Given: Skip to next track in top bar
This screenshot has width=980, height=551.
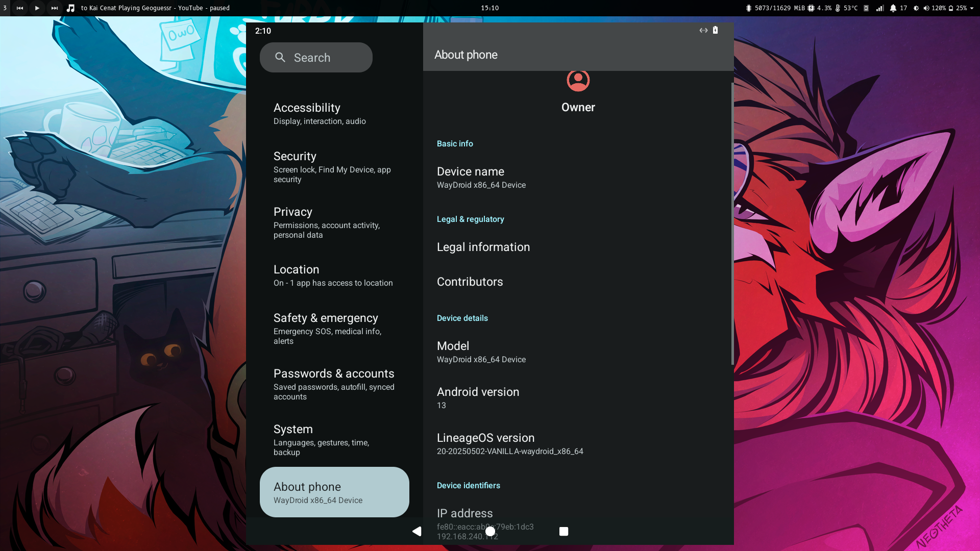Looking at the screenshot, I should tap(54, 8).
